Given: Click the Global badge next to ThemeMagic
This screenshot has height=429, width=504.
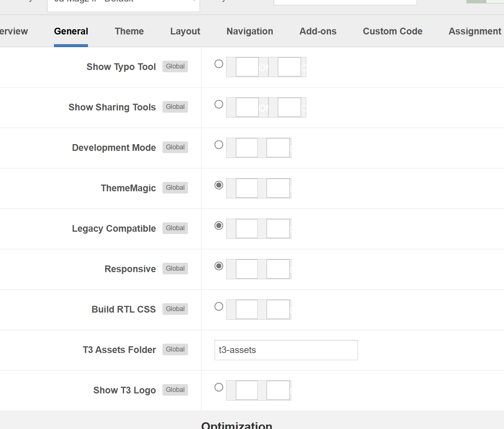Looking at the screenshot, I should click(175, 188).
